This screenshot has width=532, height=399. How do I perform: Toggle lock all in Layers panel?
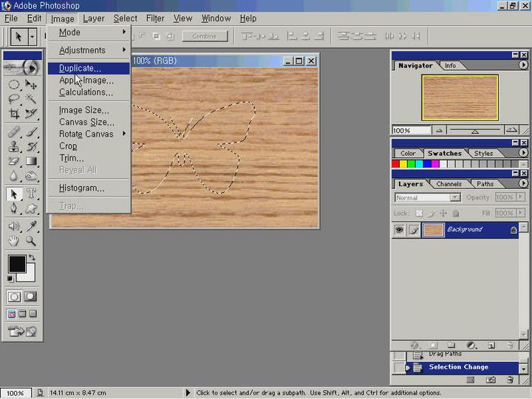(456, 214)
